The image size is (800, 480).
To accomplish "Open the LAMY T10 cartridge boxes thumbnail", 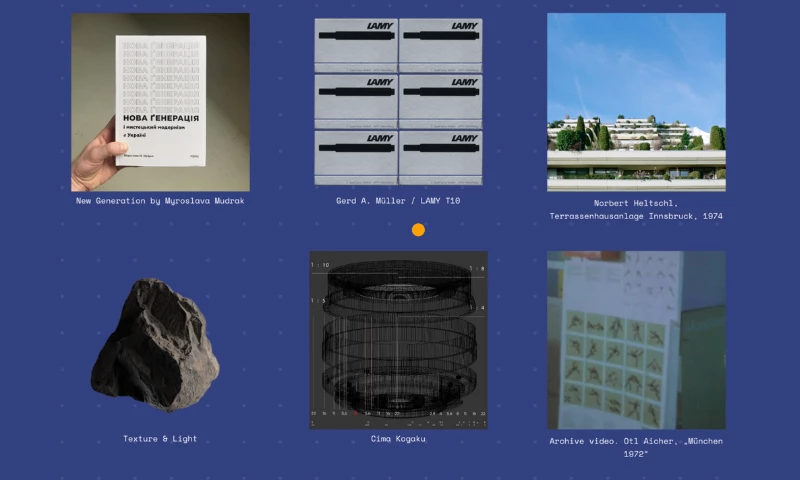I will coord(398,102).
